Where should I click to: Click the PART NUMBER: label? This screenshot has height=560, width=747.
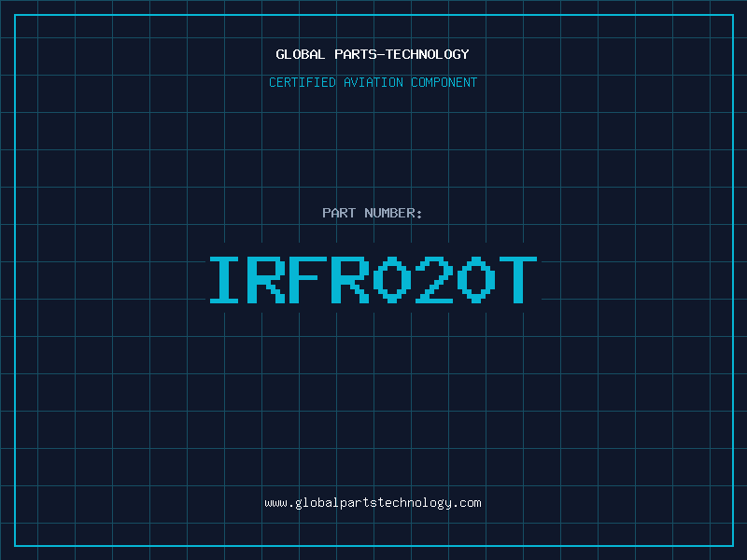pos(373,213)
